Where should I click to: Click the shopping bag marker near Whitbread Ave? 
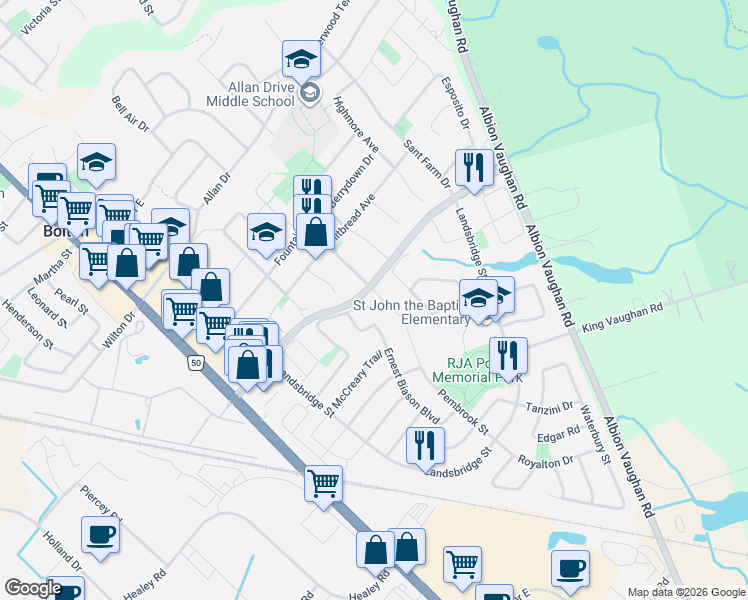pos(315,235)
